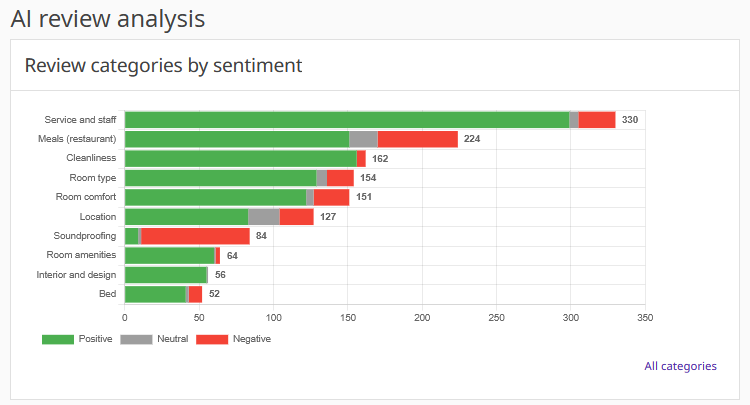Screen dimensions: 750x405
Task: Select the green Room amenities bar
Action: tap(169, 256)
